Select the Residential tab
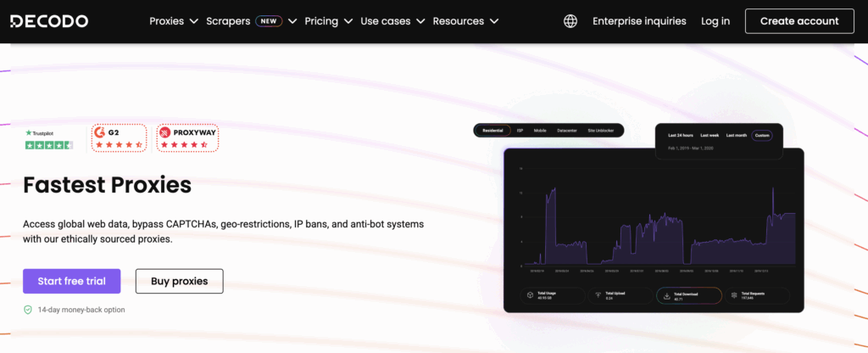This screenshot has height=353, width=868. pos(492,131)
